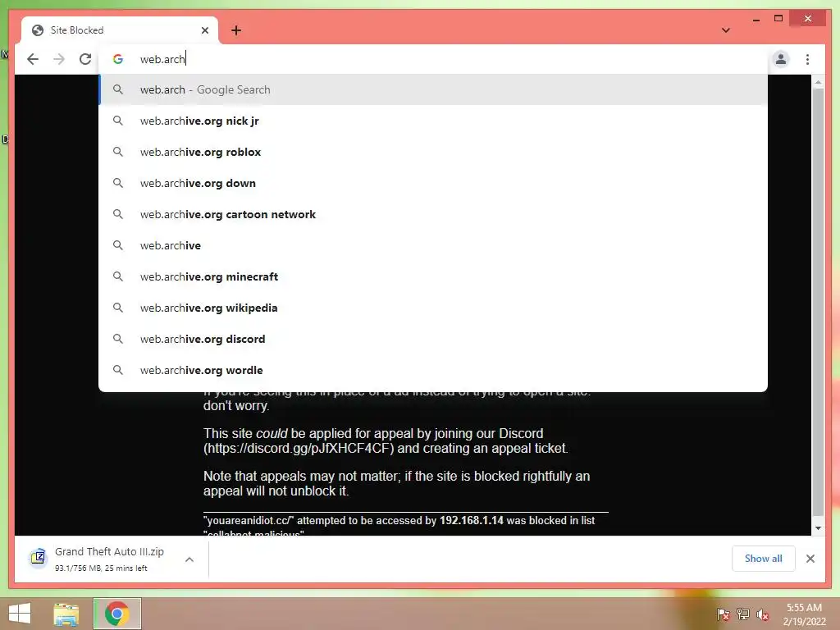This screenshot has width=840, height=630.
Task: Click the taskbar clock showing 5:55 AM
Action: coord(804,614)
